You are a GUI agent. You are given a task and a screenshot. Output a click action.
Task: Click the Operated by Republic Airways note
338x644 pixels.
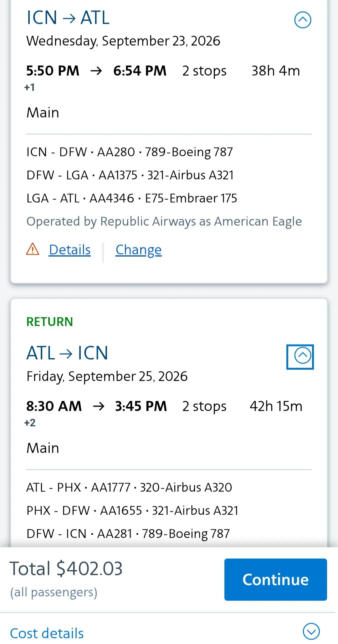(x=164, y=221)
